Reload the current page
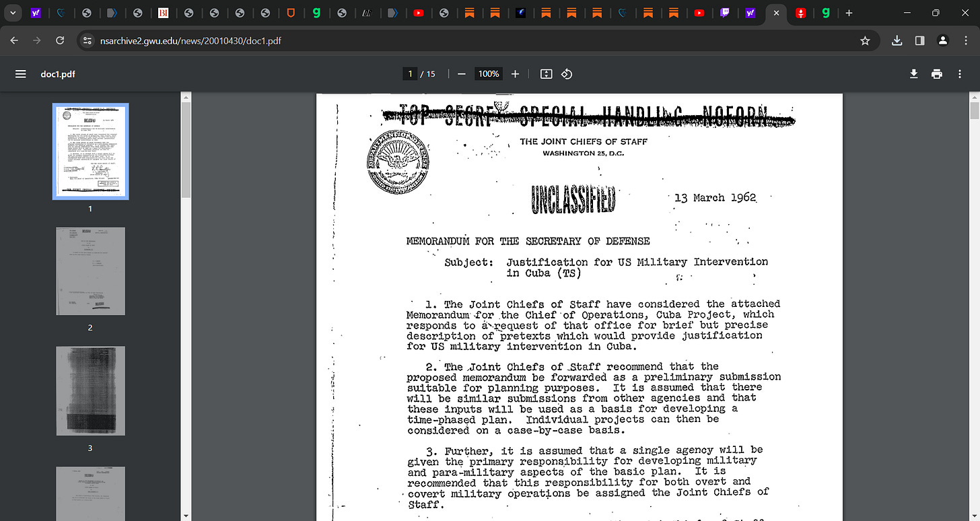980x521 pixels. (x=59, y=40)
